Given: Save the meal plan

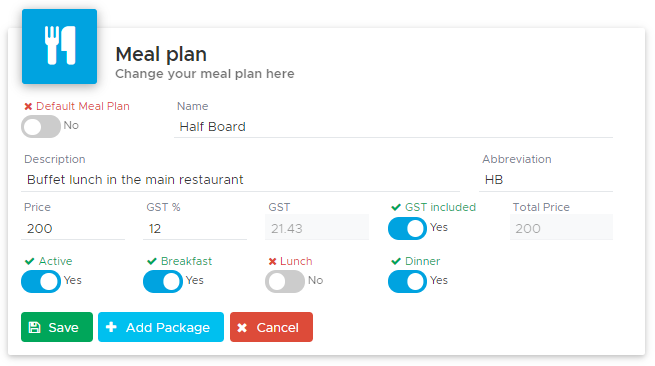Looking at the screenshot, I should click(x=57, y=327).
